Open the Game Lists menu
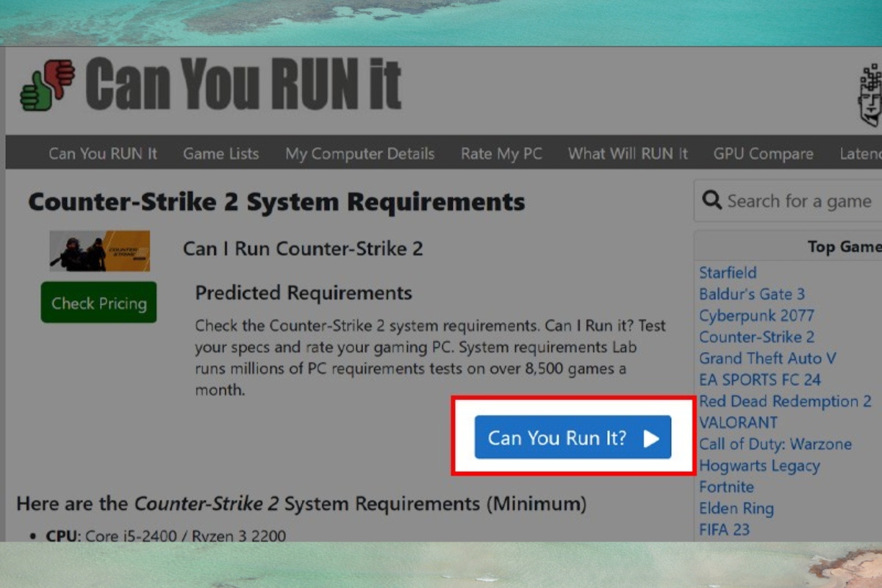Image resolution: width=882 pixels, height=588 pixels. point(220,154)
